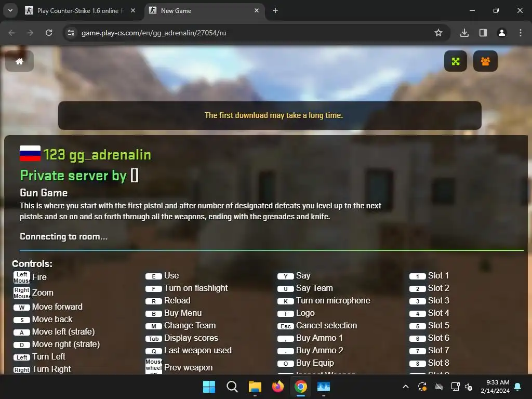Click the muted volume tray icon
The width and height of the screenshot is (532, 399).
(x=469, y=387)
